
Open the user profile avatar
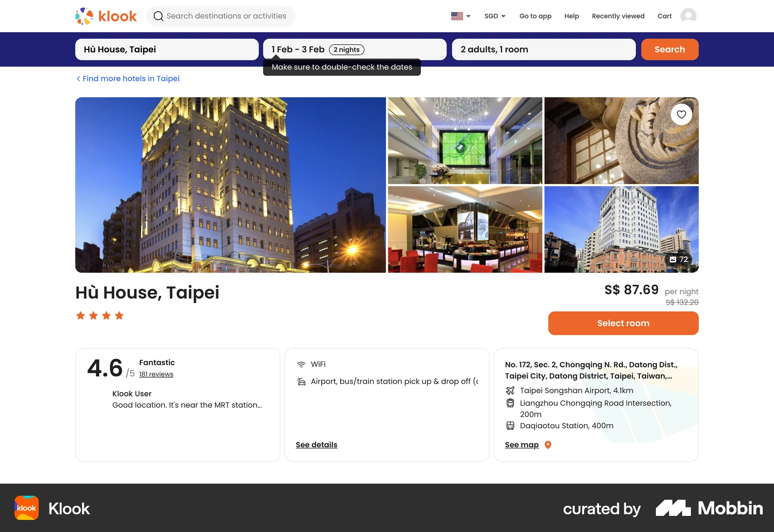[x=688, y=16]
